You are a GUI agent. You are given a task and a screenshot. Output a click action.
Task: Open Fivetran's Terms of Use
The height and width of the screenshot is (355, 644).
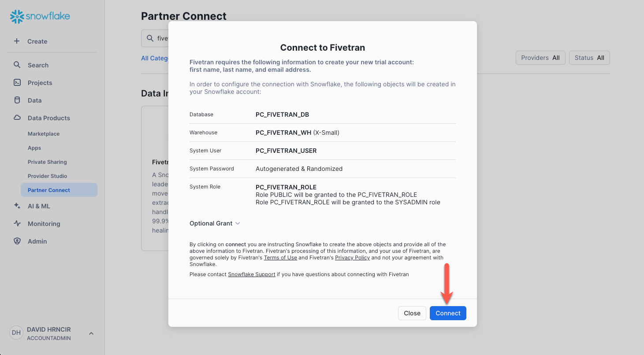280,257
